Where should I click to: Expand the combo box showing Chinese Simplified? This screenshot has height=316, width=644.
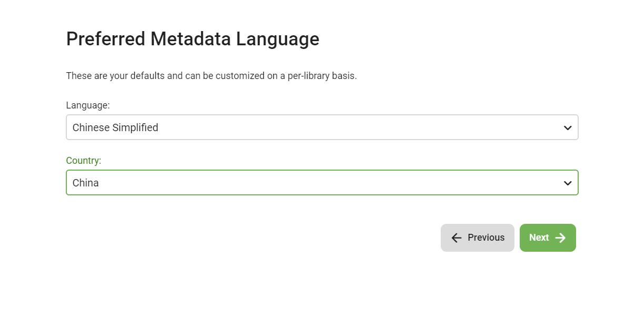click(x=322, y=127)
